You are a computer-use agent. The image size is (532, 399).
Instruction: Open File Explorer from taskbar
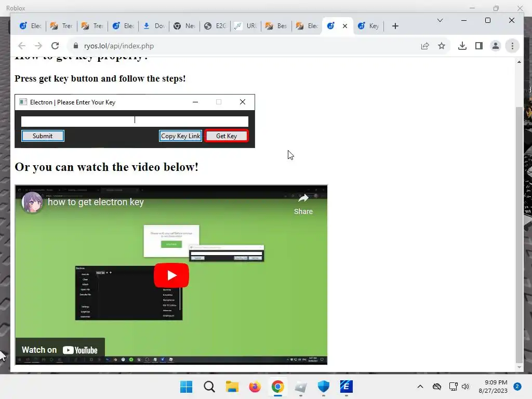pos(232,387)
